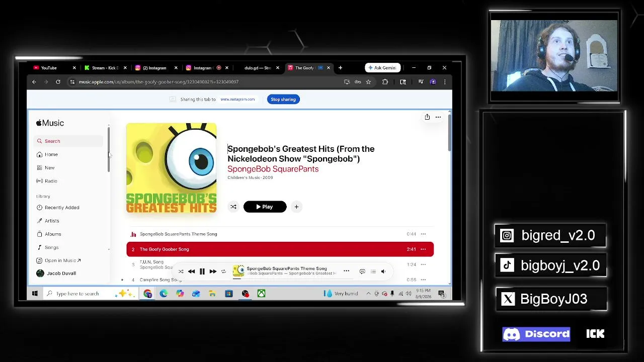Skip to the previous track
Viewport: 644px width, 362px height.
pos(192,271)
